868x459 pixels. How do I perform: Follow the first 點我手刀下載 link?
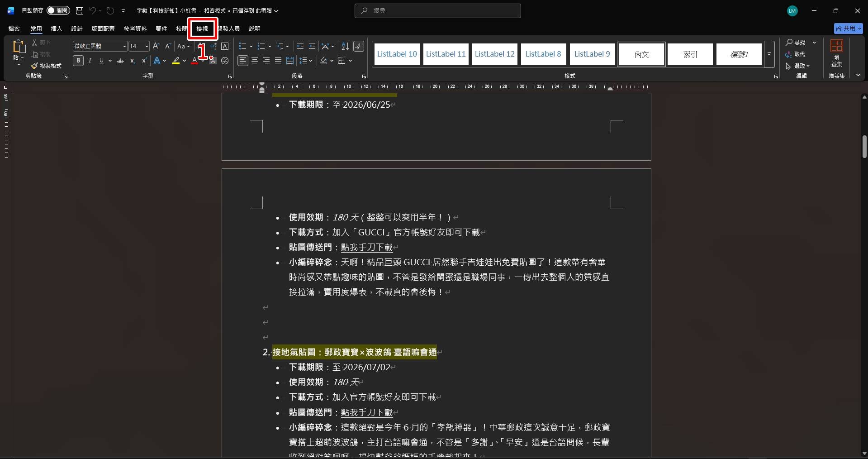click(367, 247)
